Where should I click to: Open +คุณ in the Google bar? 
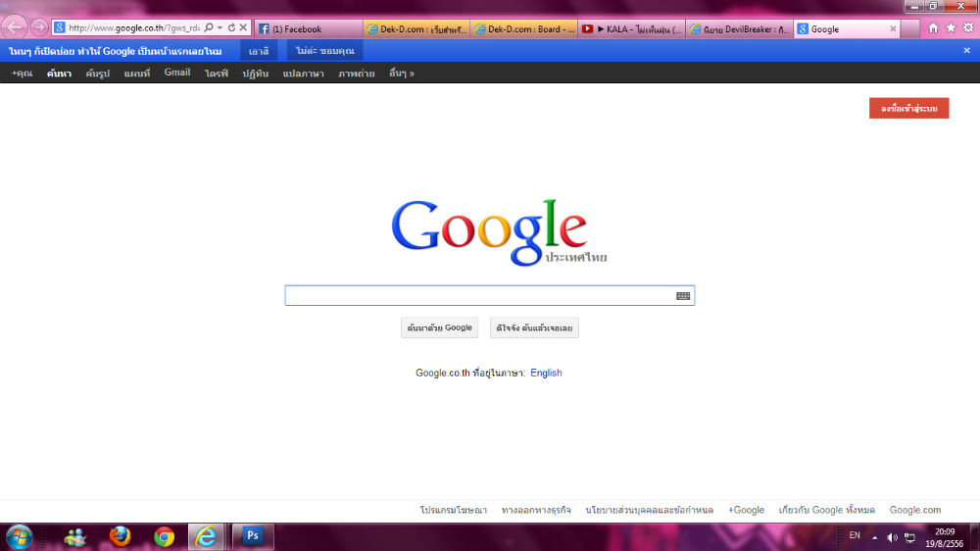coord(22,74)
